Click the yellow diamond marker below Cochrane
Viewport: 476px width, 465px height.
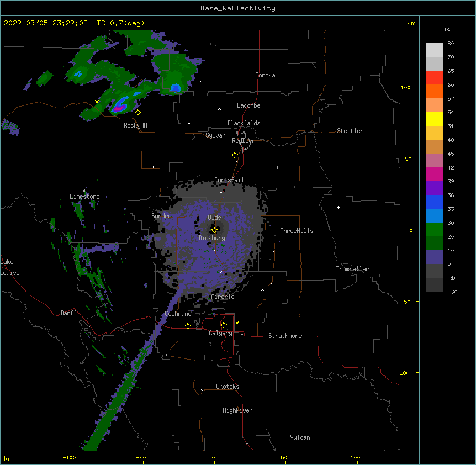[188, 326]
